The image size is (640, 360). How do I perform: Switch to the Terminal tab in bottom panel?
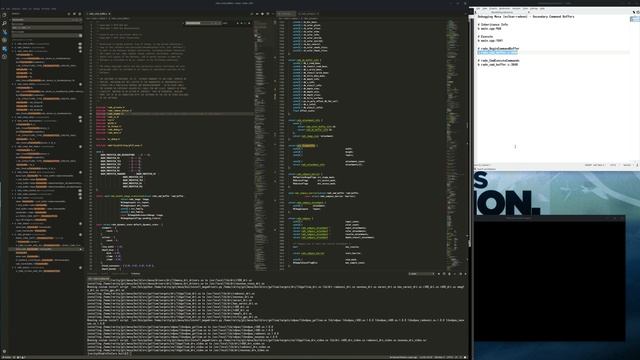click(x=135, y=274)
